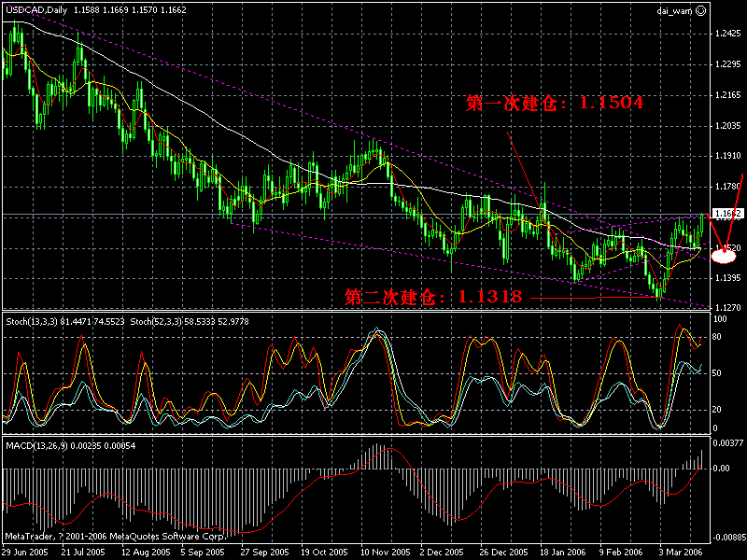Image resolution: width=747 pixels, height=560 pixels.
Task: Click the 1.2425 price axis label
Action: pyautogui.click(x=728, y=34)
